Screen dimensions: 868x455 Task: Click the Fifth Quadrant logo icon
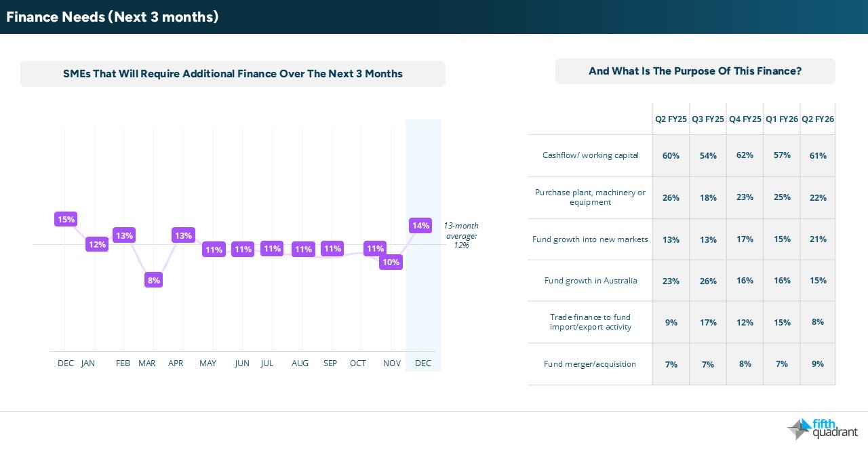798,429
